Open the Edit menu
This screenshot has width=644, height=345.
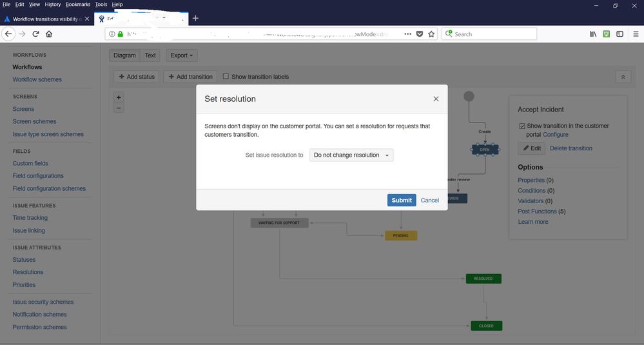(19, 4)
